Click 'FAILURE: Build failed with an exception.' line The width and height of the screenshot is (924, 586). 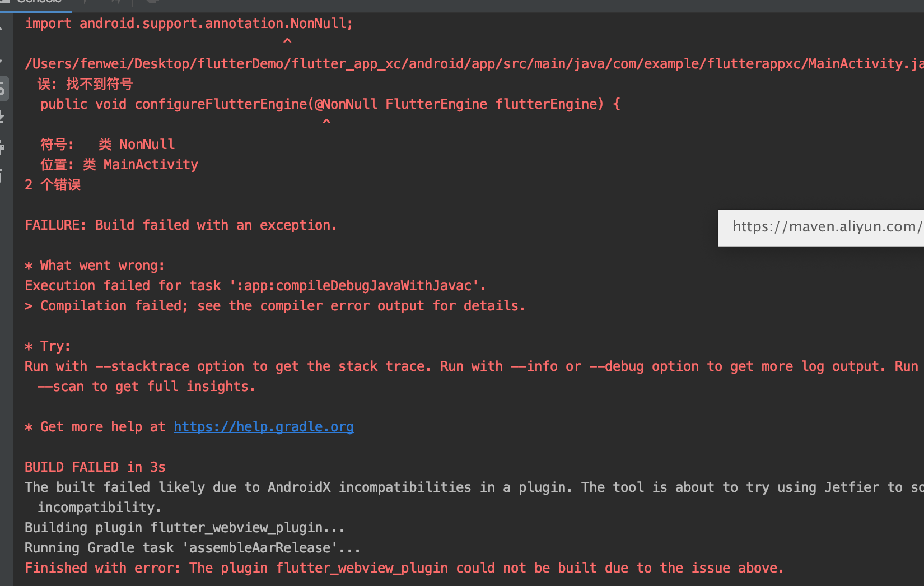tap(181, 225)
